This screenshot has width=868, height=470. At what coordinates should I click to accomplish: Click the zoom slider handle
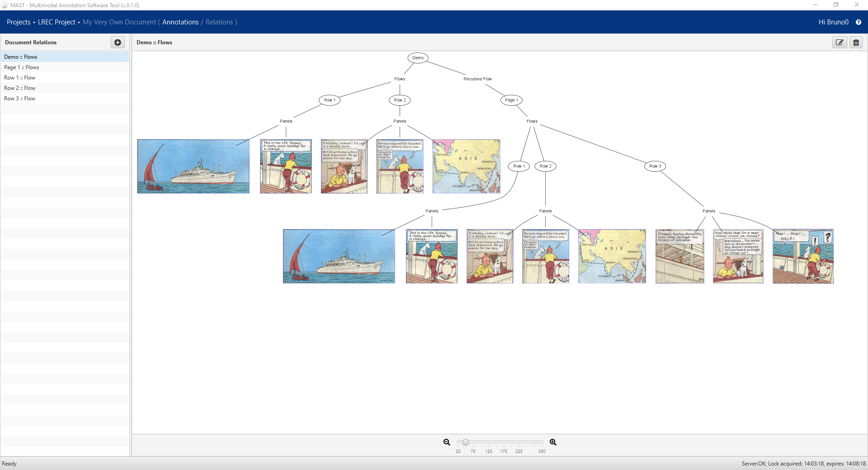(465, 442)
